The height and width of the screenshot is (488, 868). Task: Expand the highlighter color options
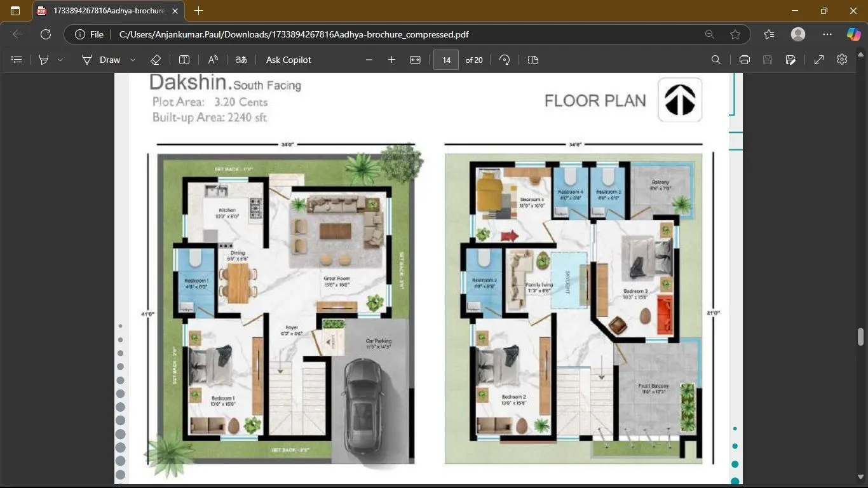point(61,60)
